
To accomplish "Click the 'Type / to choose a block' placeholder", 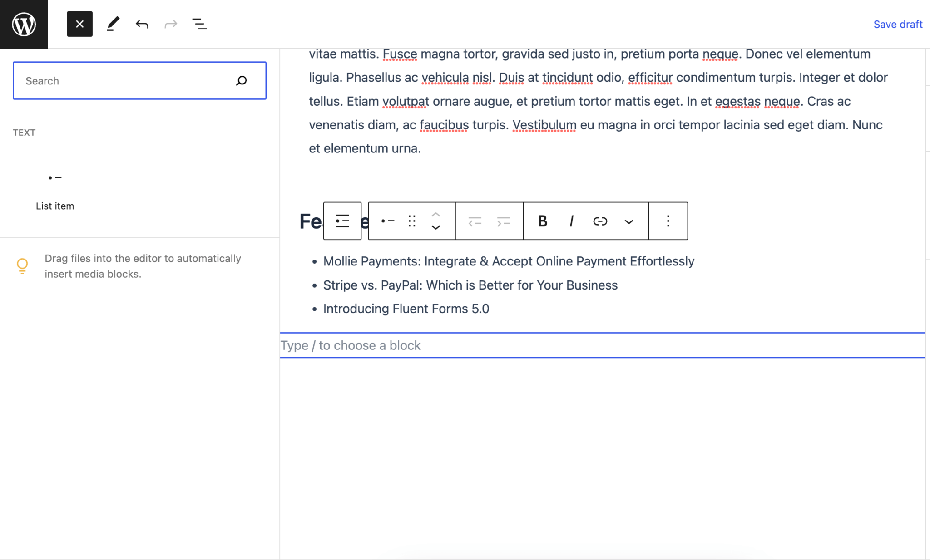I will [351, 345].
